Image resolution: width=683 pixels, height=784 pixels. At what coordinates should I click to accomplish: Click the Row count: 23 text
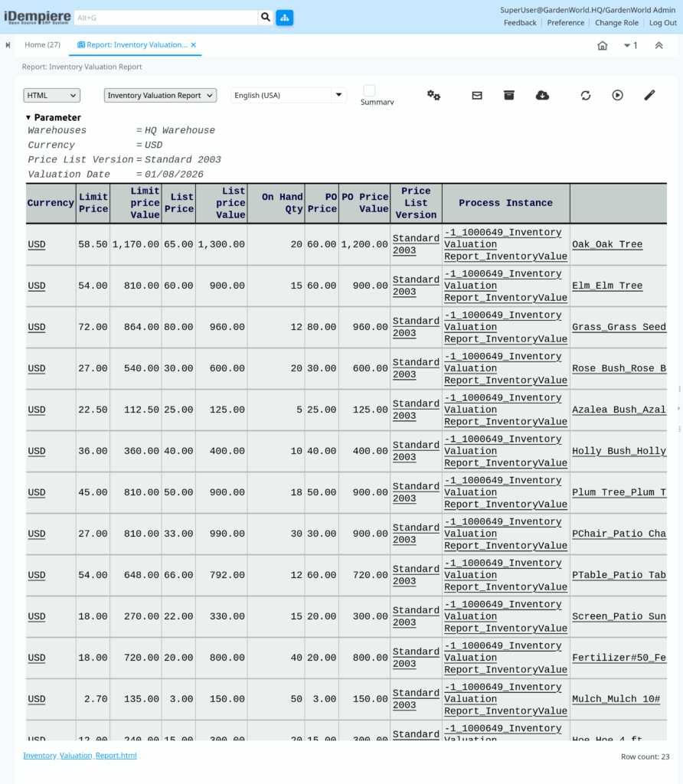click(x=645, y=756)
